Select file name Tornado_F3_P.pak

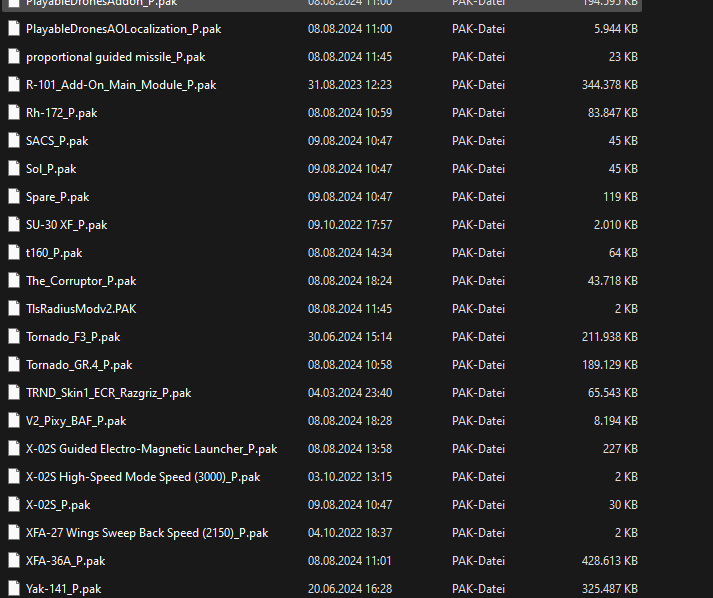[73, 337]
